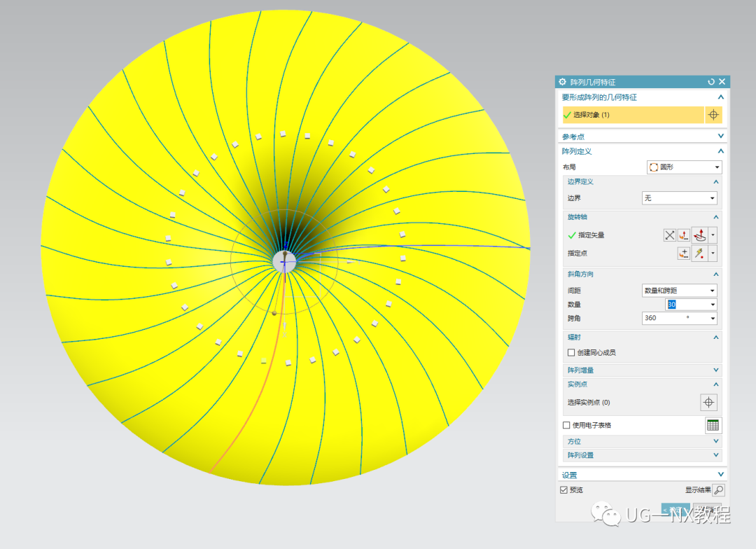The width and height of the screenshot is (756, 549).
Task: Expand the 阵列增量 group
Action: [x=716, y=370]
